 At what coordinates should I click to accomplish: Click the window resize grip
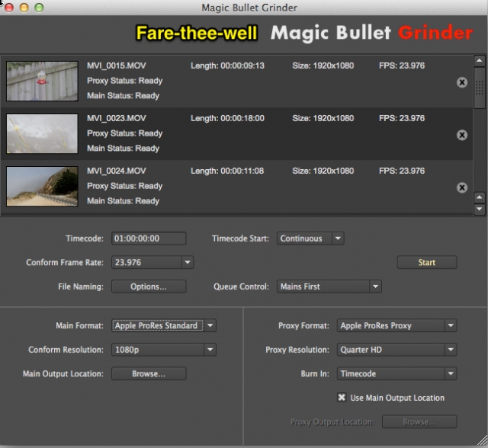[483, 441]
